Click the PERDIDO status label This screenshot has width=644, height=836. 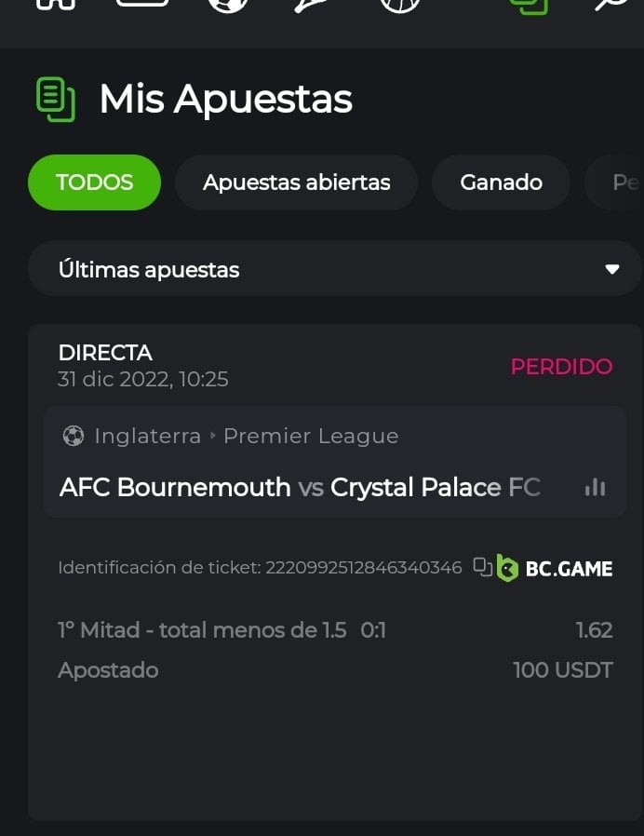tap(561, 366)
